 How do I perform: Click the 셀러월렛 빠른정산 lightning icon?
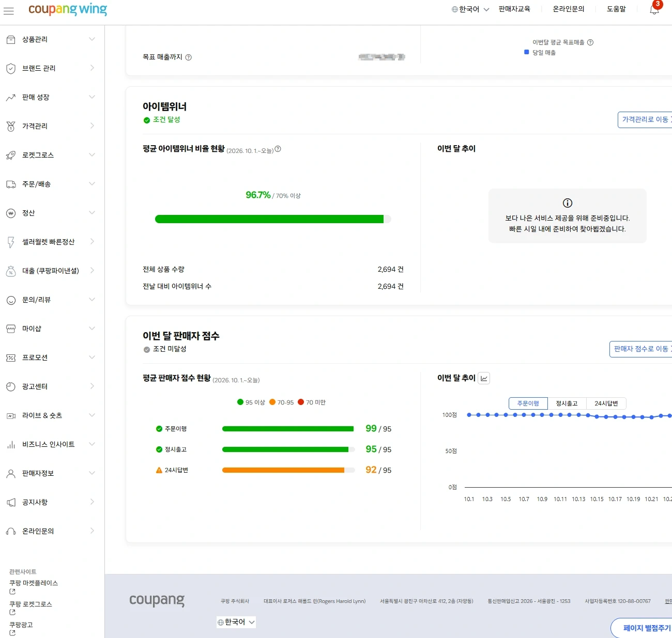[11, 242]
